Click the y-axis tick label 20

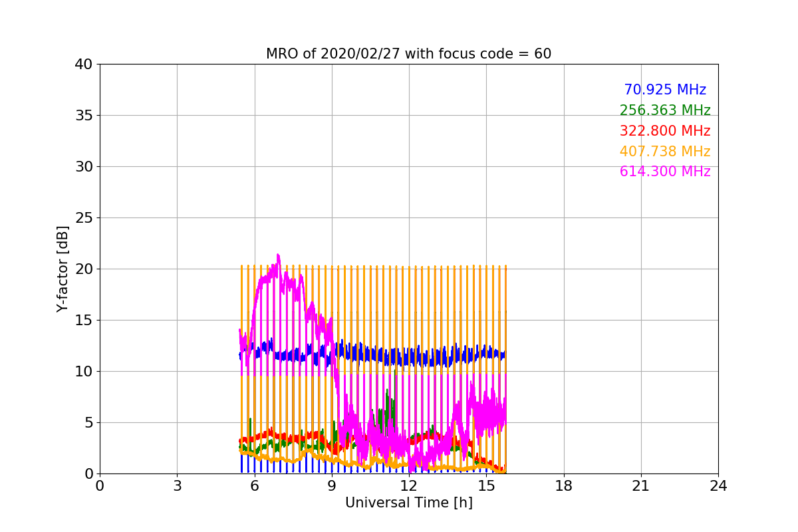click(83, 269)
